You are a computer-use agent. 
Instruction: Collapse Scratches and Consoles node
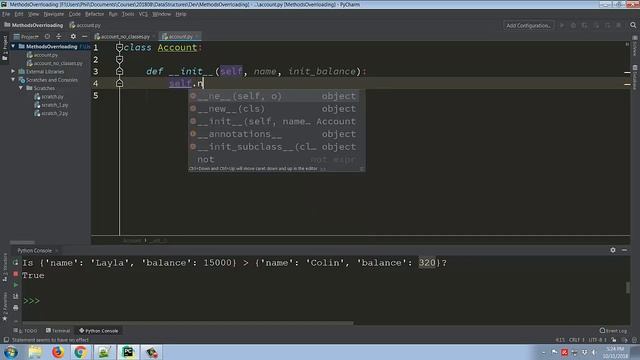click(x=13, y=80)
